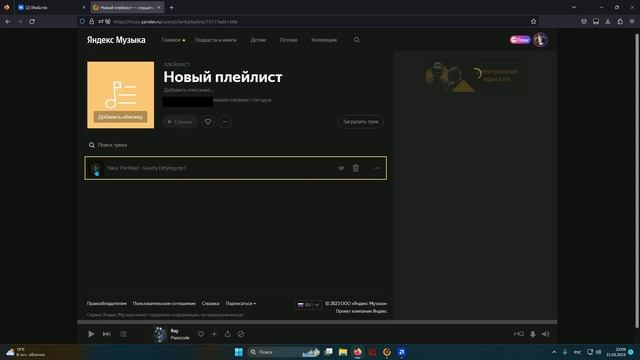640x360 pixels.
Task: Show hidden tray icons chevron
Action: click(x=554, y=352)
